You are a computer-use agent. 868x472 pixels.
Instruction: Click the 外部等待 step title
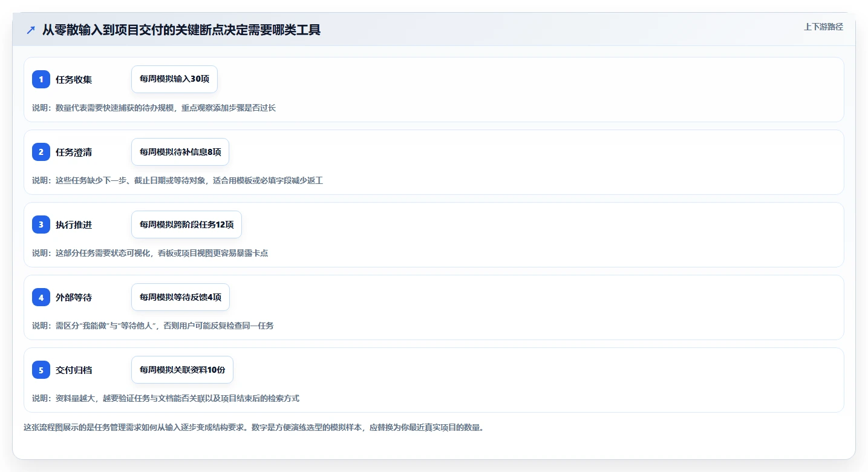[74, 297]
